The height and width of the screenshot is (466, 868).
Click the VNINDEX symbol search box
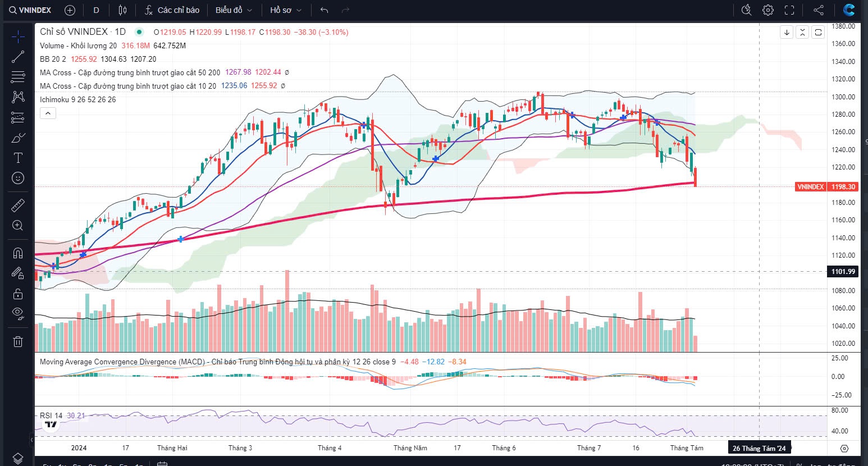click(30, 10)
